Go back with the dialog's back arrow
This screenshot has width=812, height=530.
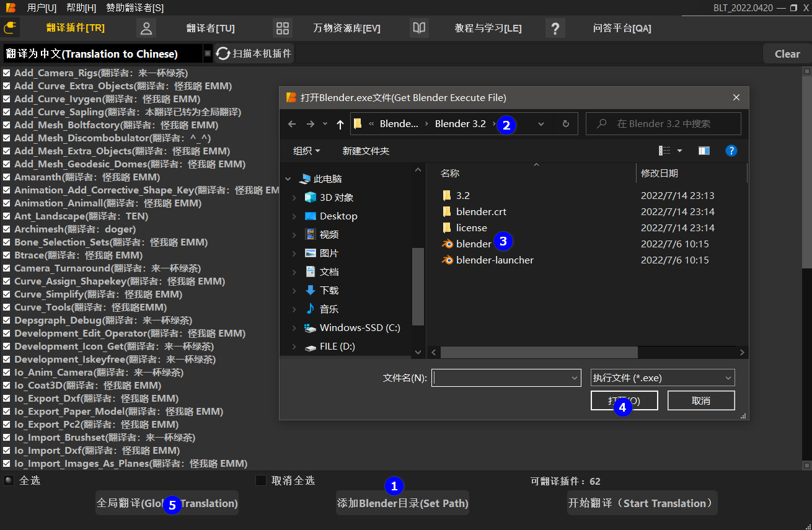(292, 124)
